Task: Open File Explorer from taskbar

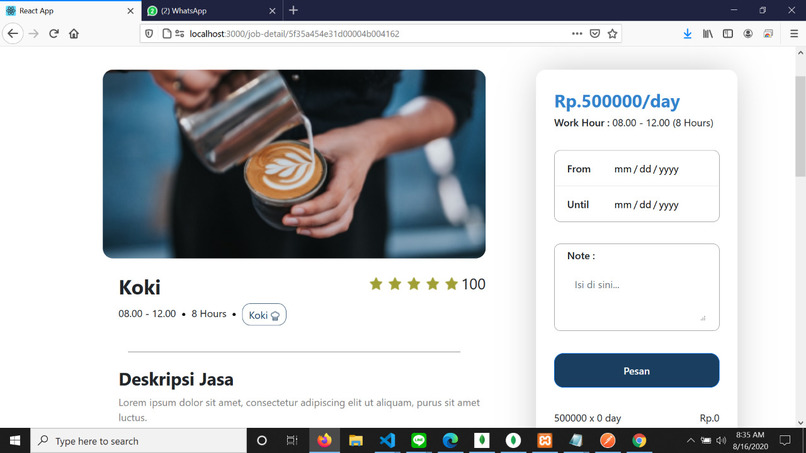Action: point(356,441)
